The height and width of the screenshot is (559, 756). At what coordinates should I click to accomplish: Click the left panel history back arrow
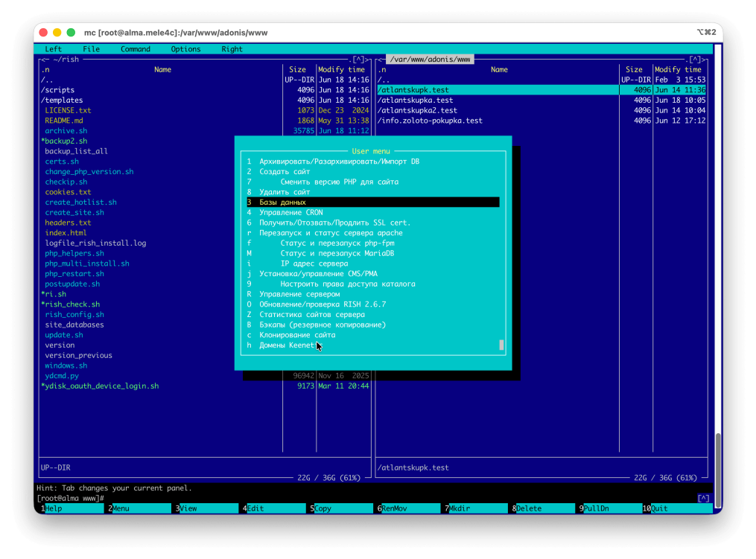[x=45, y=60]
